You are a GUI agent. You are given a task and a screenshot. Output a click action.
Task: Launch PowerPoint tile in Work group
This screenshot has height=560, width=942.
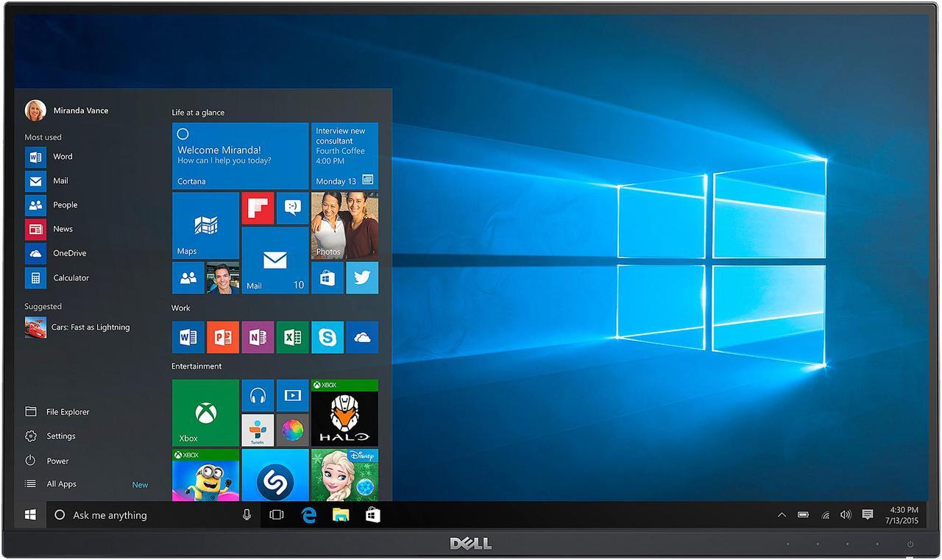click(223, 337)
